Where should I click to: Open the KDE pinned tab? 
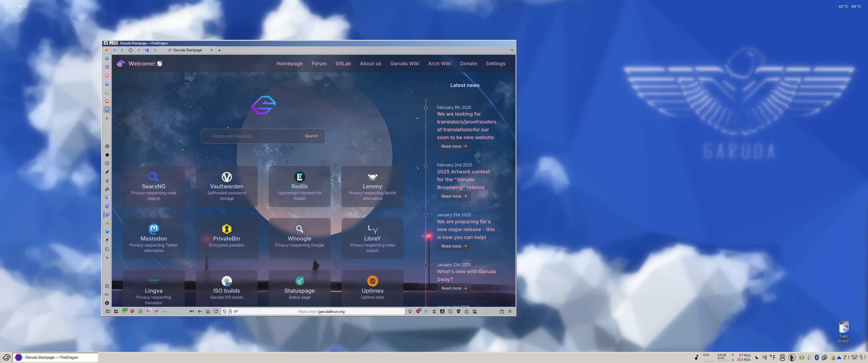139,50
